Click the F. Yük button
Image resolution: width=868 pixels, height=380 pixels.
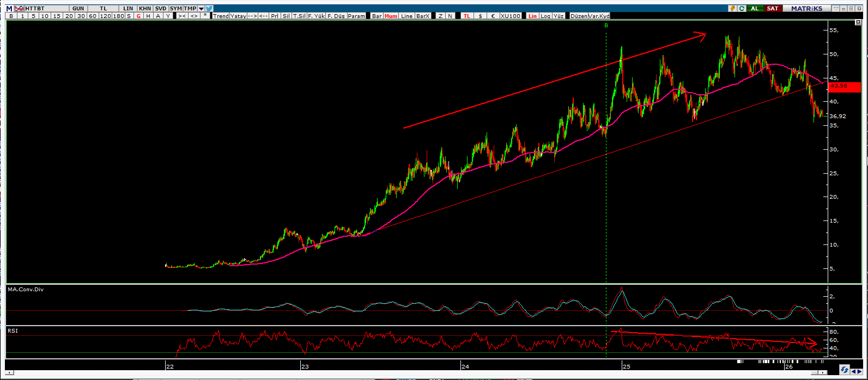[x=316, y=16]
